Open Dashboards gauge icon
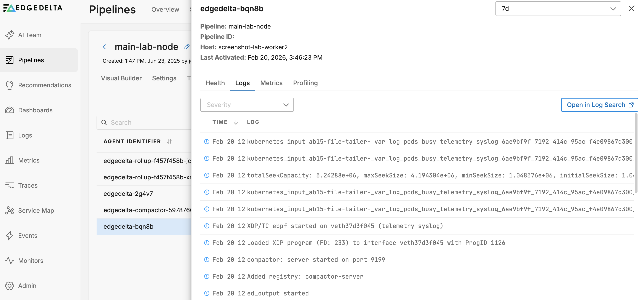The image size is (644, 300). (x=10, y=110)
